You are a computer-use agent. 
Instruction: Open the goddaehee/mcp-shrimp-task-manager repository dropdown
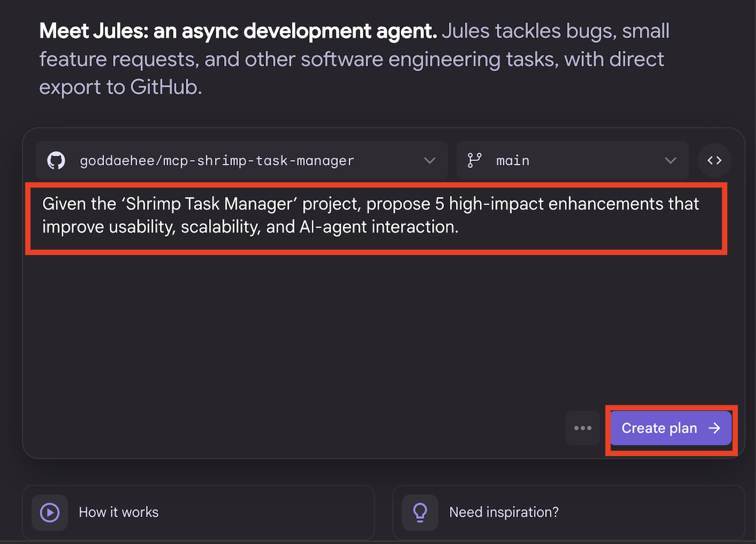241,160
